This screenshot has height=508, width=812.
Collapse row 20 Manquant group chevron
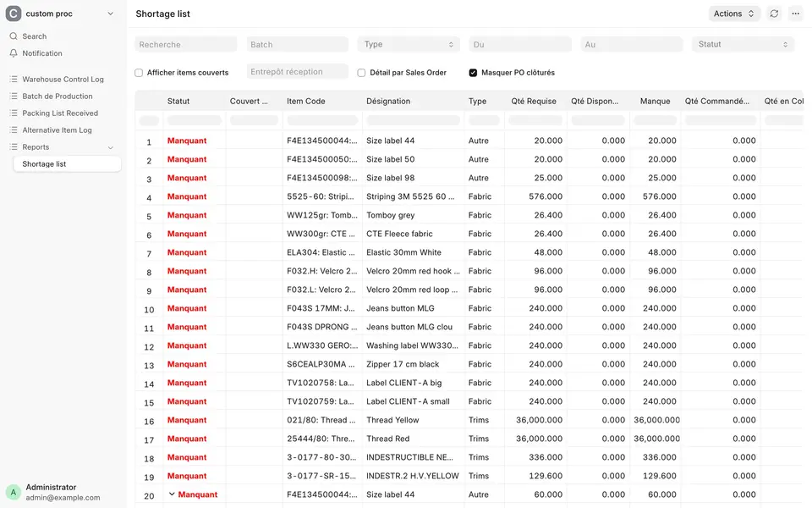(172, 494)
